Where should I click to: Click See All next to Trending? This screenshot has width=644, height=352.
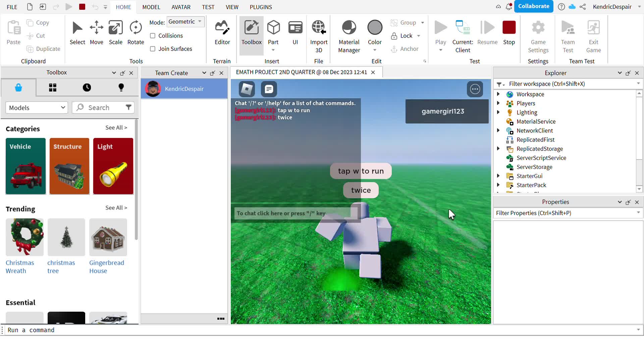point(116,208)
